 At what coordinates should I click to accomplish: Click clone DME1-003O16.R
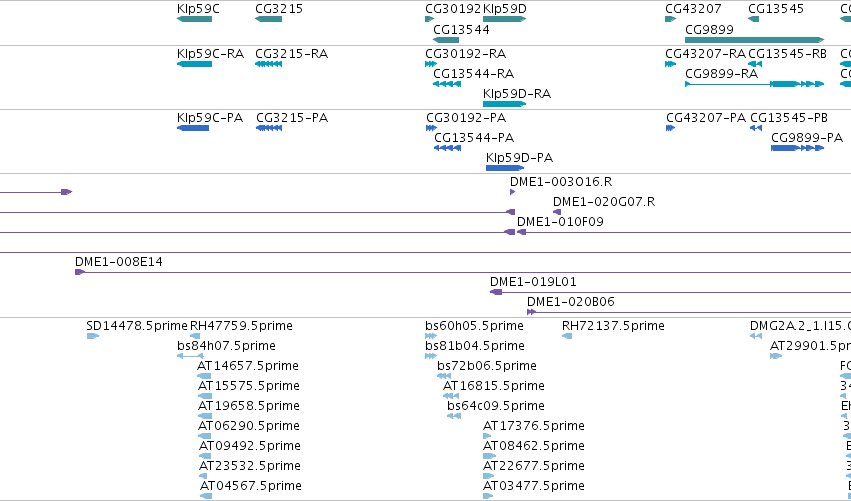(x=513, y=192)
